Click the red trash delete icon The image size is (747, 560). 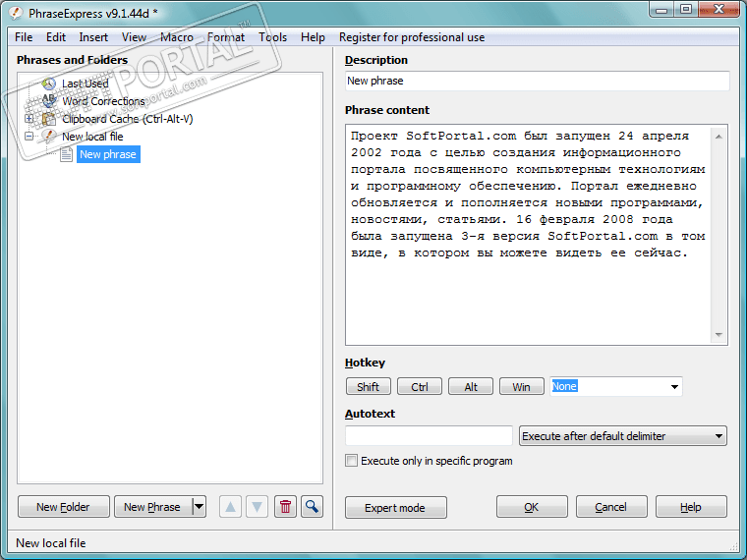(x=285, y=507)
